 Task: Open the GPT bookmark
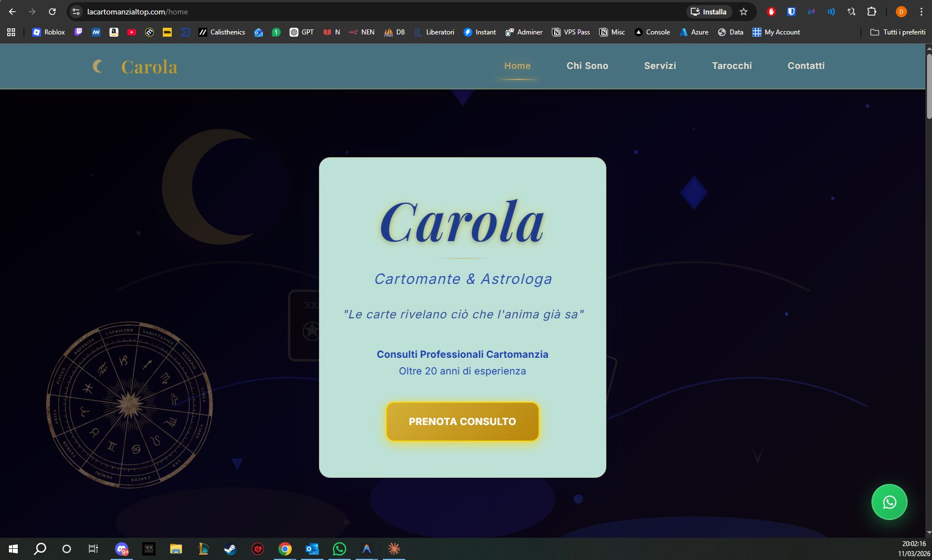tap(302, 32)
